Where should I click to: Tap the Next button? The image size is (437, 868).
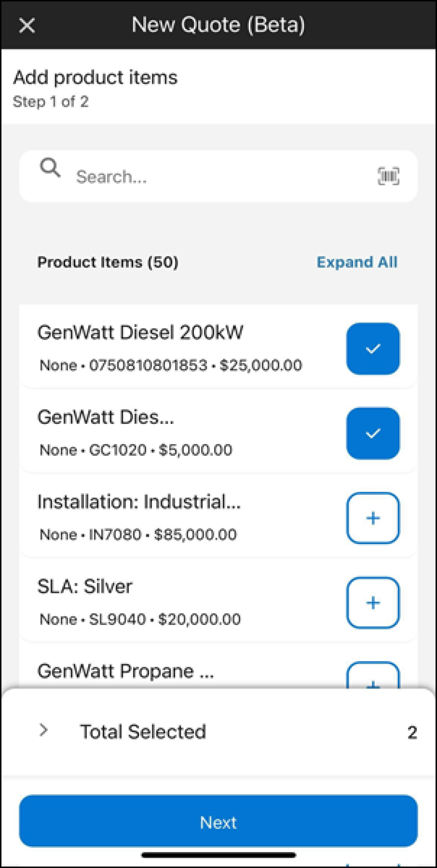coord(218,821)
